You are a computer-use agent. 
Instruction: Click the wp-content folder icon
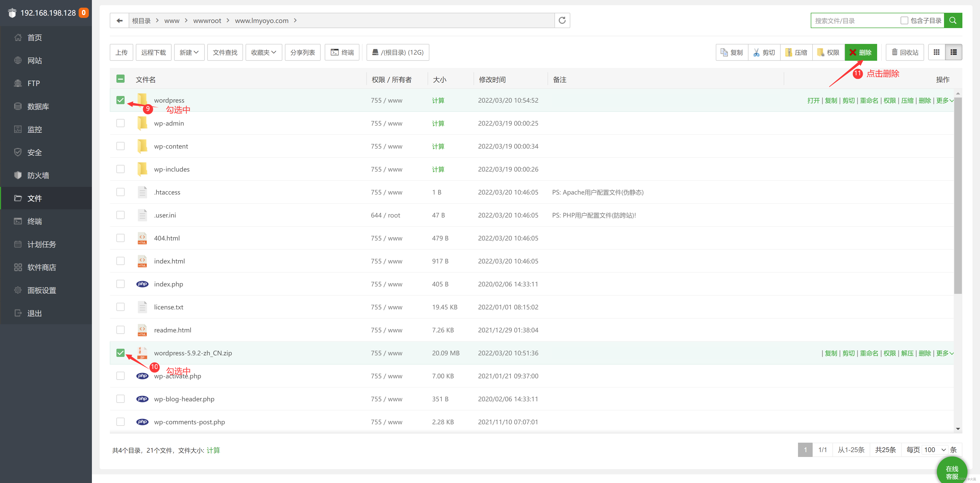coord(142,146)
